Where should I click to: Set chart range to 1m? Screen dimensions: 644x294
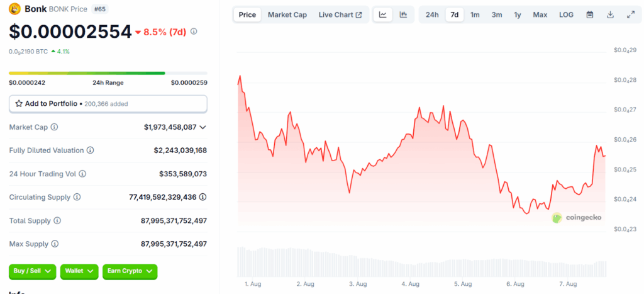(475, 15)
